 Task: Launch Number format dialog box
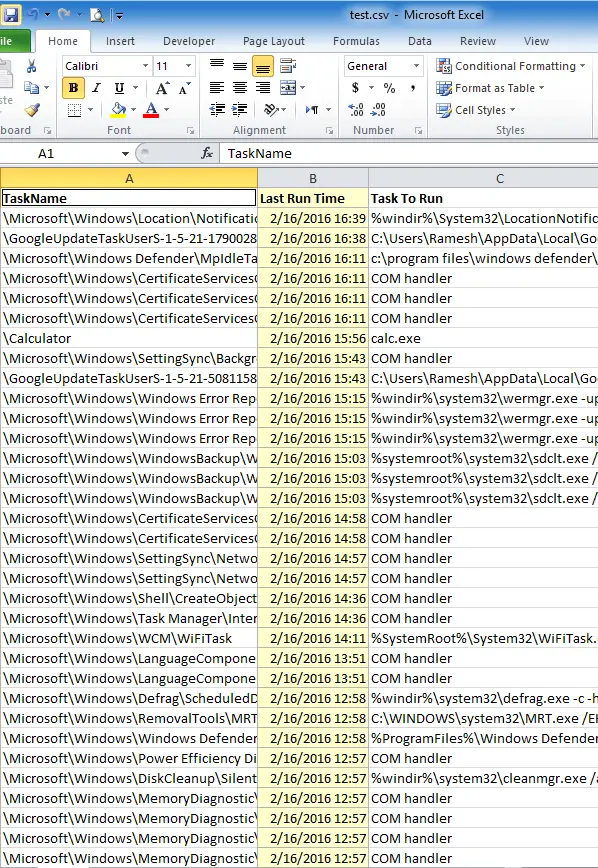(419, 131)
